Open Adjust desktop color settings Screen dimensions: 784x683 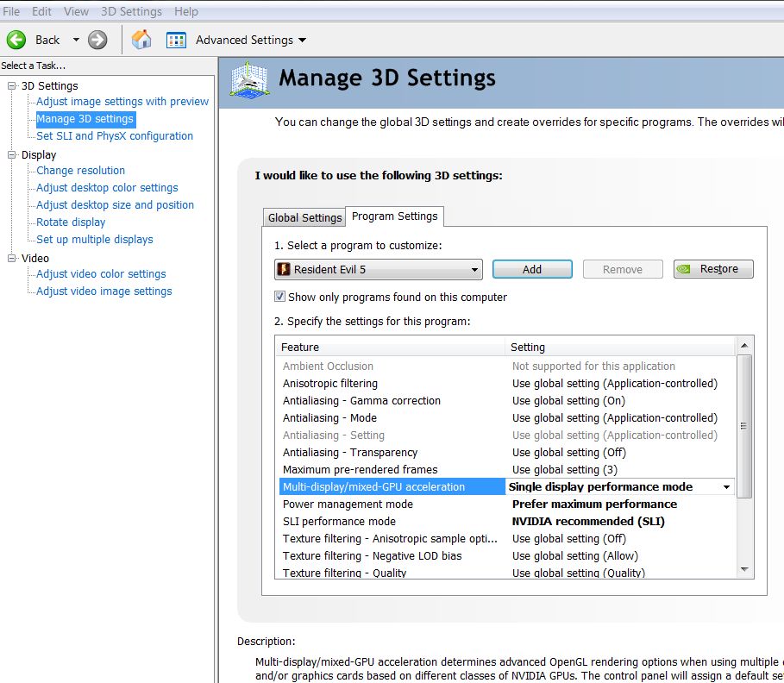click(107, 187)
